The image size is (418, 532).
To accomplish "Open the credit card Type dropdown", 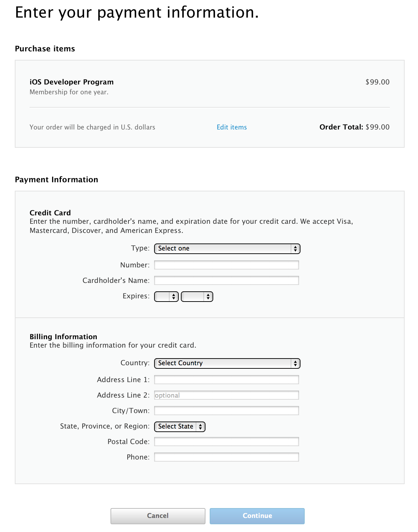I will (x=227, y=249).
